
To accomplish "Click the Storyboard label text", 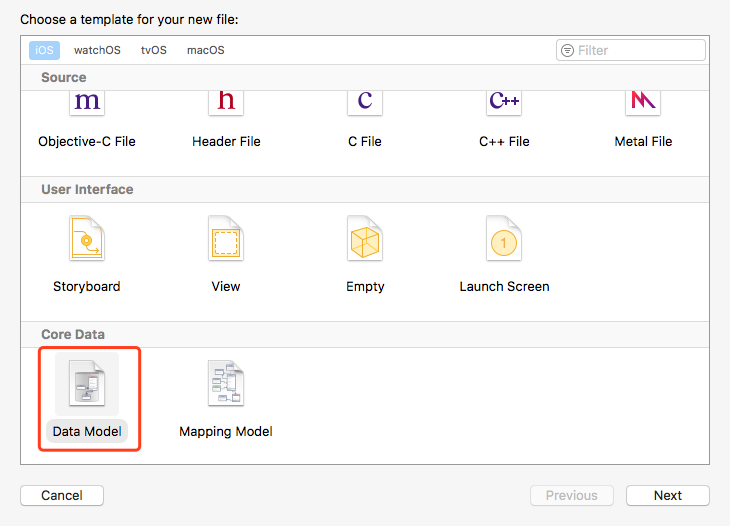I will tap(87, 286).
